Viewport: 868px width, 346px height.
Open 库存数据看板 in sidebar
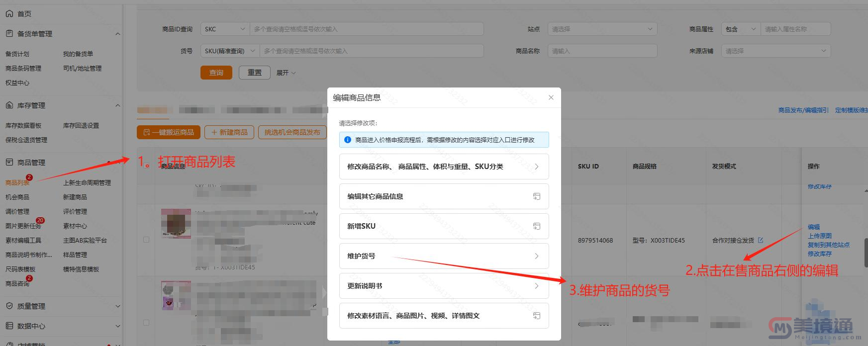coord(23,125)
